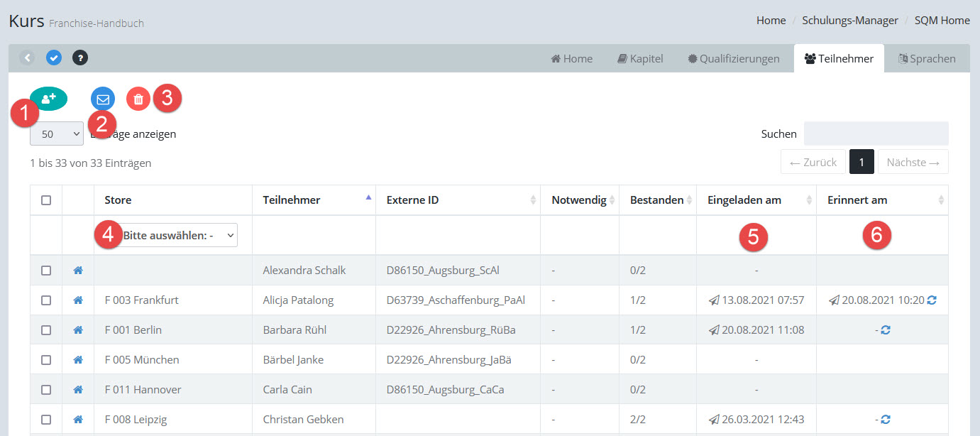
Task: Click the green add participant icon
Action: tap(48, 99)
